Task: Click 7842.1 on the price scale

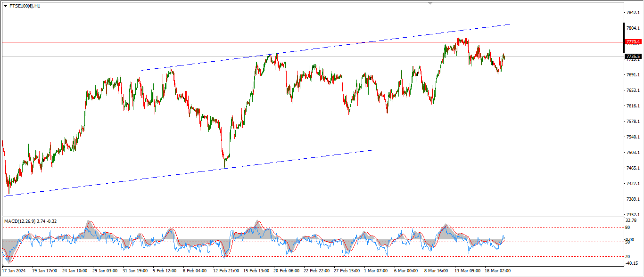Action: 632,13
